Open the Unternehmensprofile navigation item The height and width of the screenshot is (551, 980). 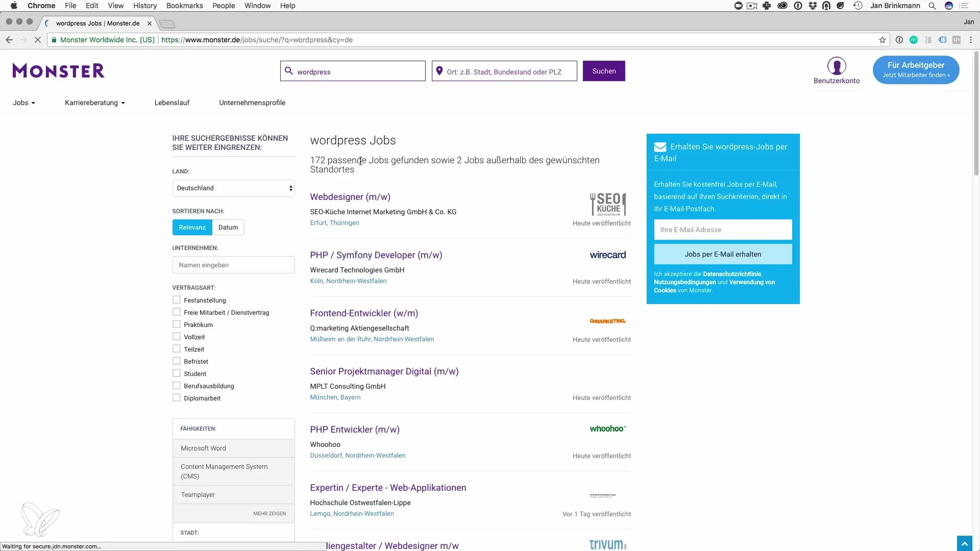(252, 103)
